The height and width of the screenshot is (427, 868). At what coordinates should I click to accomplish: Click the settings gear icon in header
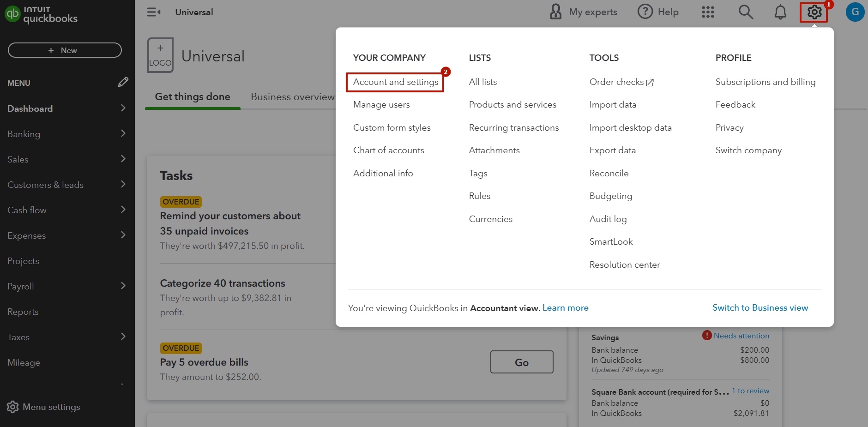814,12
